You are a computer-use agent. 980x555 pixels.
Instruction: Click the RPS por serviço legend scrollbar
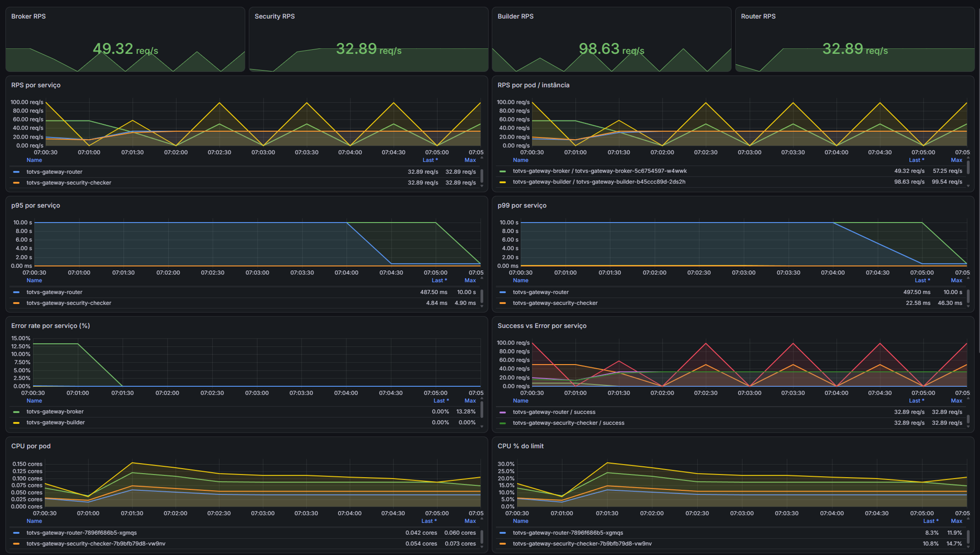tap(482, 176)
